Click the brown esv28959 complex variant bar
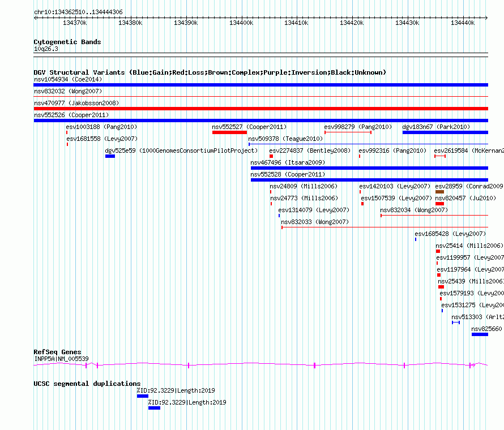This screenshot has height=430, width=504. 439,192
